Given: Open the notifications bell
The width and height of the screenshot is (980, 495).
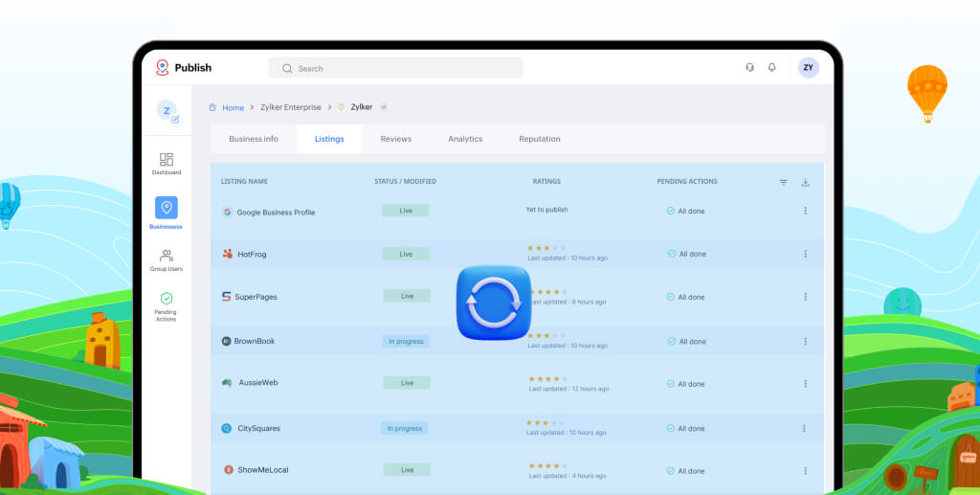Looking at the screenshot, I should [772, 68].
